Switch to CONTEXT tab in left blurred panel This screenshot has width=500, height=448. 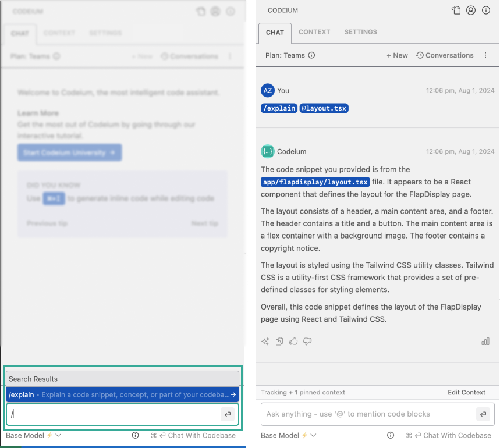[59, 33]
